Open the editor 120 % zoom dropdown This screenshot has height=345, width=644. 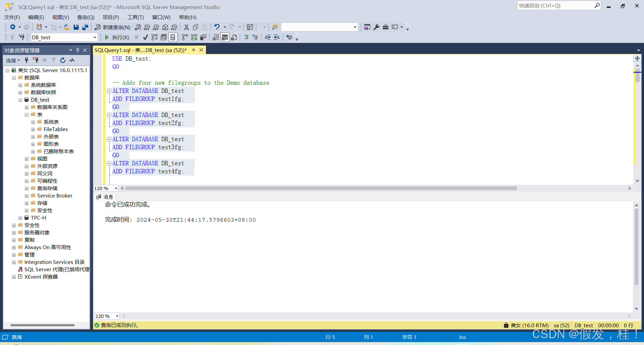click(116, 188)
